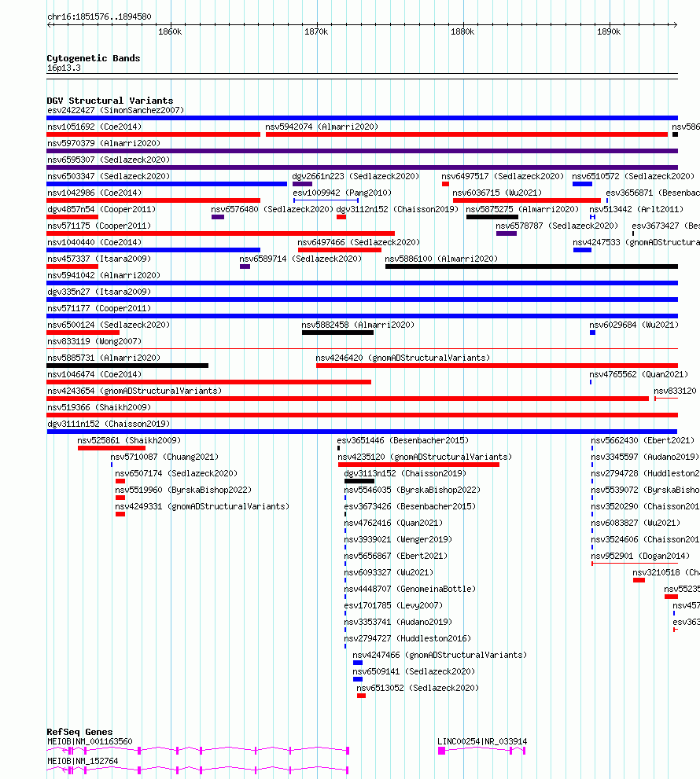
Task: Open nsv833119 (Wong2007) label
Action: click(94, 341)
